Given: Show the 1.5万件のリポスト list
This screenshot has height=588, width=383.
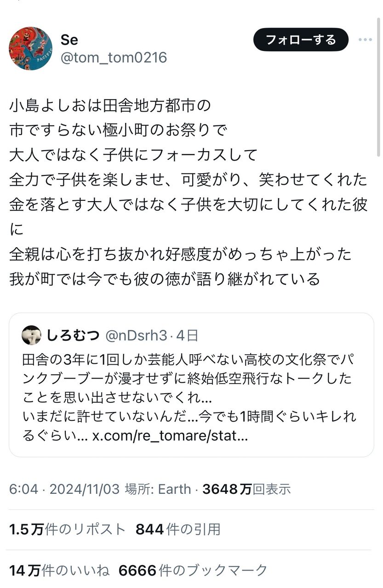Looking at the screenshot, I should coord(67,530).
